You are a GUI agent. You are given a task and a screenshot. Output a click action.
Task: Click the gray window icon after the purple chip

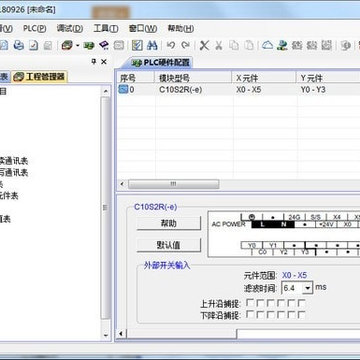(x=119, y=45)
